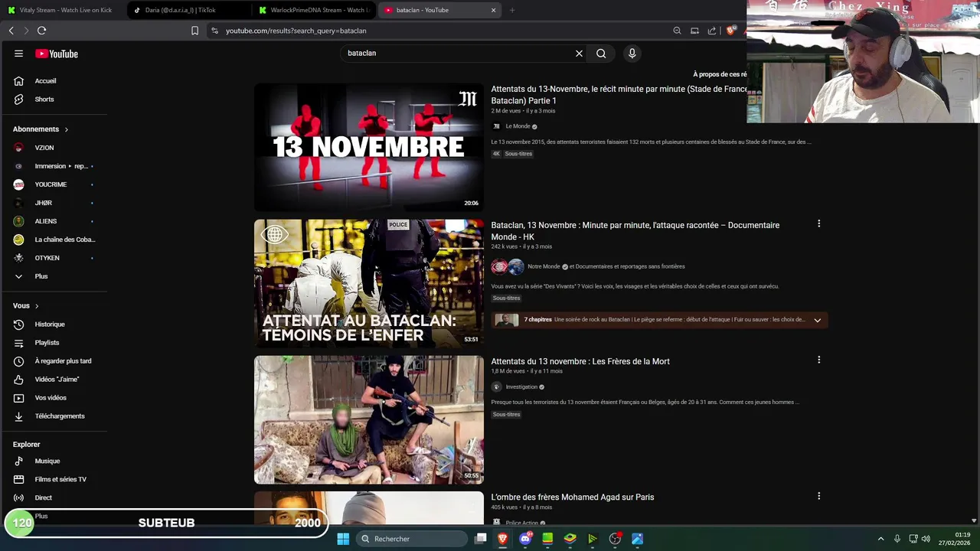Click the taskbar Rechercher search box

point(412,539)
